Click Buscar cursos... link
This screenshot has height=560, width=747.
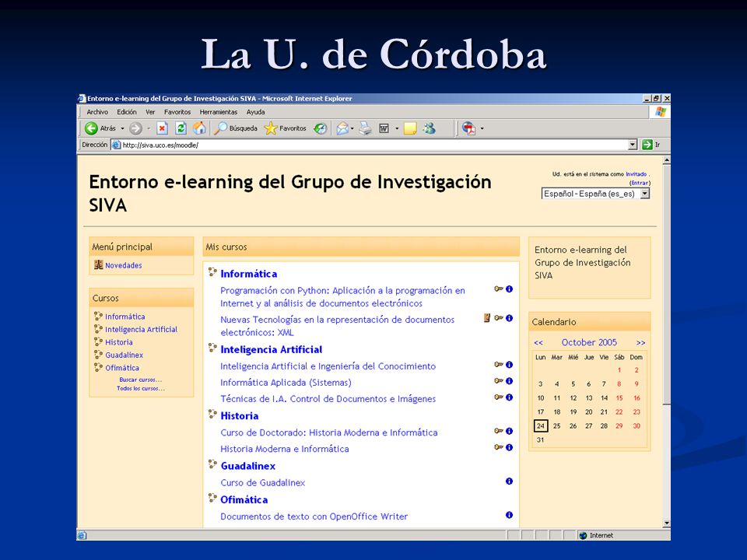coord(141,380)
